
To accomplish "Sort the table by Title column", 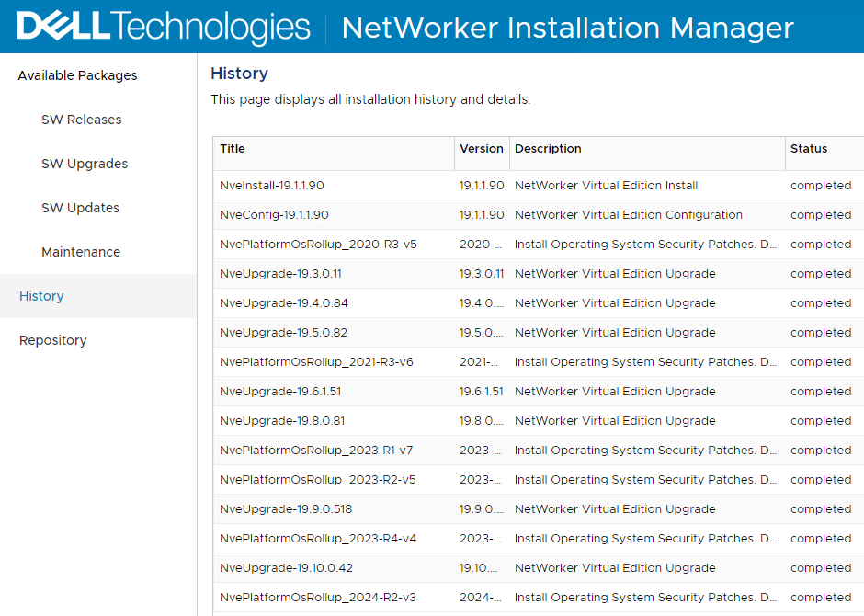I will pyautogui.click(x=233, y=149).
